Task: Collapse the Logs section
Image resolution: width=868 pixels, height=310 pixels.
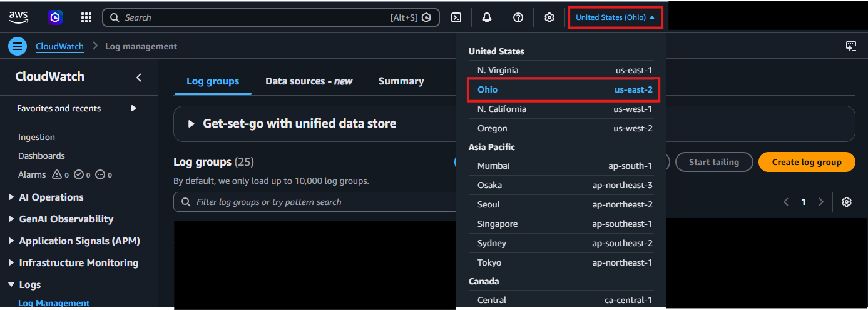Action: 11,285
